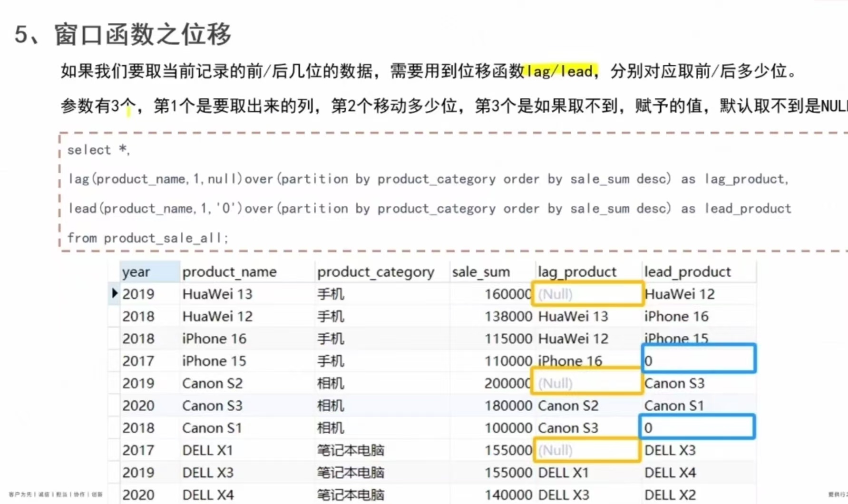Click the lead(product_name,1,'0') code line

pyautogui.click(x=430, y=209)
